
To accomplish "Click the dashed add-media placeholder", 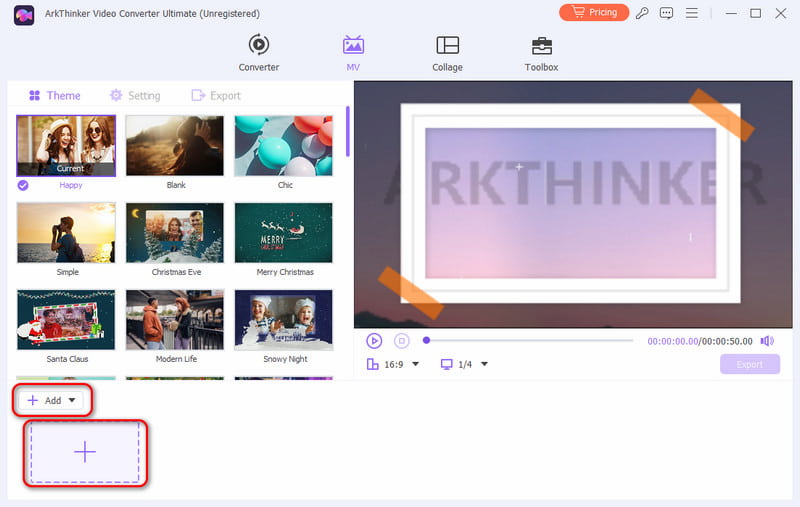I will (x=85, y=452).
